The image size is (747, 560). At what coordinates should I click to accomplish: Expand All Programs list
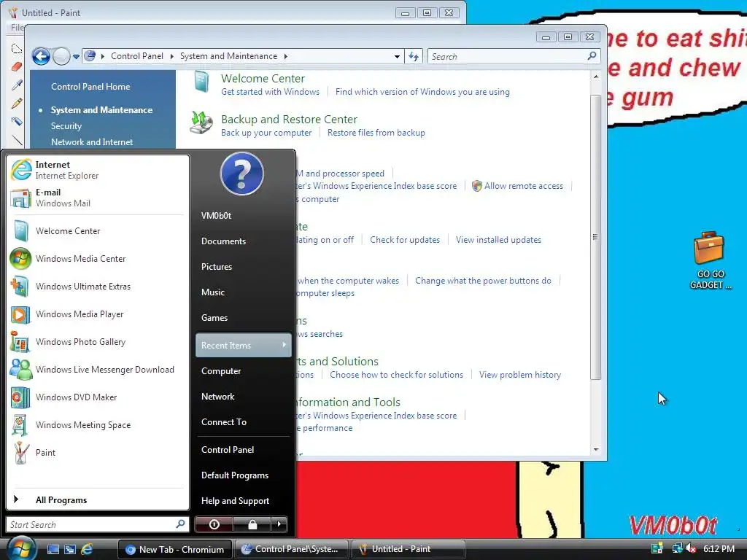point(98,499)
